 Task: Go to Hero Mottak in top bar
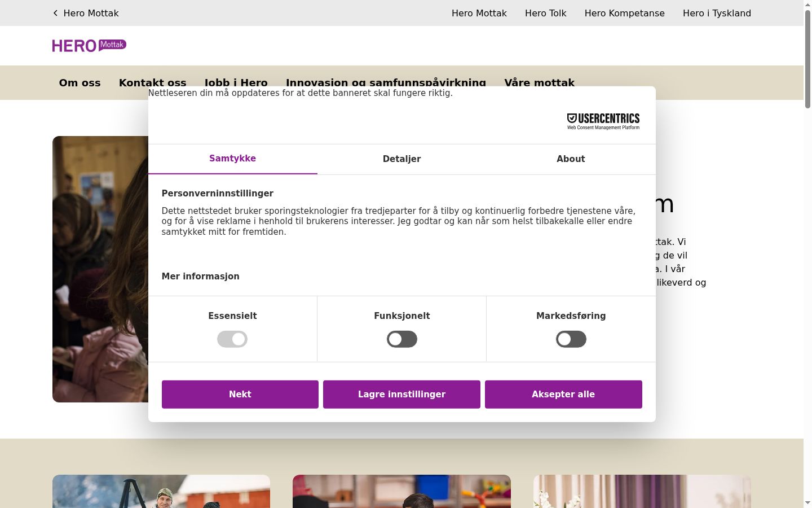click(x=479, y=13)
